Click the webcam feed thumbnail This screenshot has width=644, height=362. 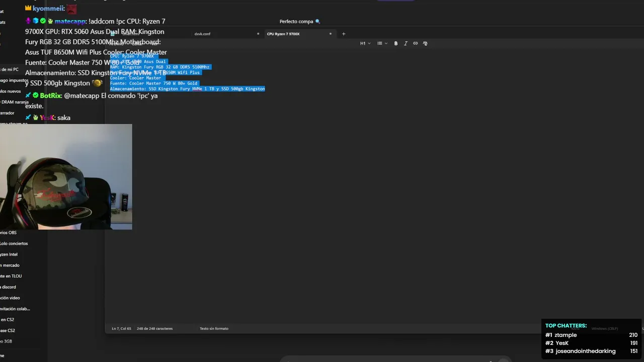tap(66, 176)
